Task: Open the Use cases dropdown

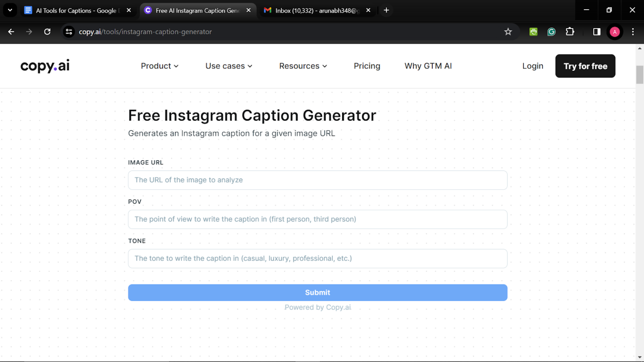Action: coord(229,66)
